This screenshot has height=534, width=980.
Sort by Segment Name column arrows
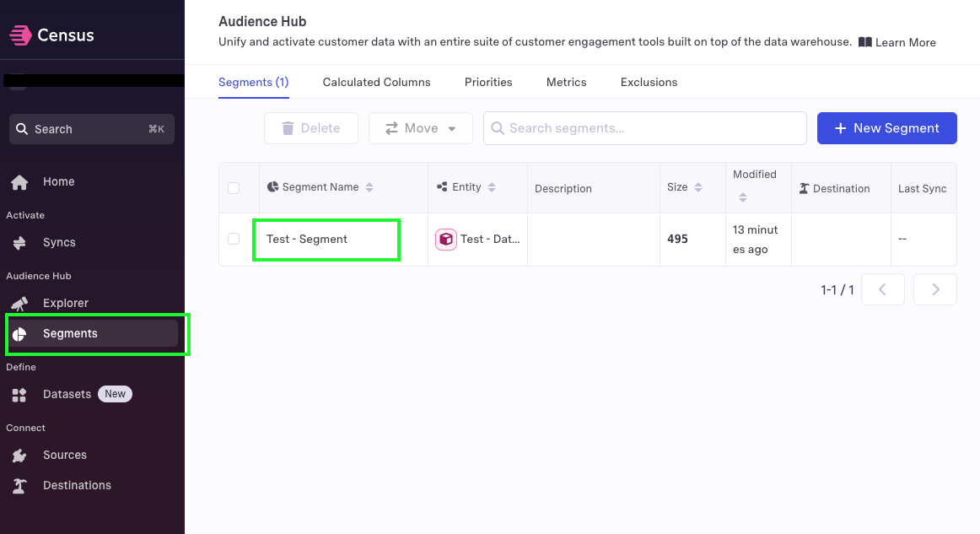coord(369,187)
